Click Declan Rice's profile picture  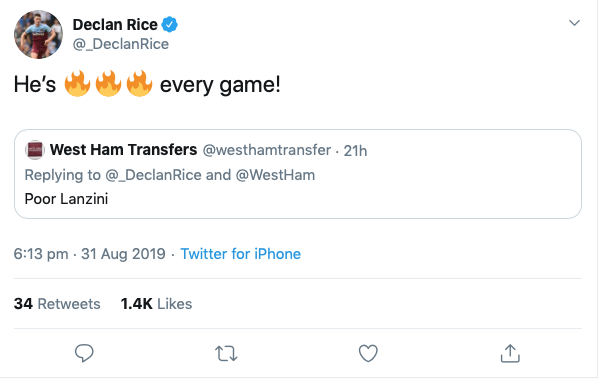pyautogui.click(x=38, y=34)
